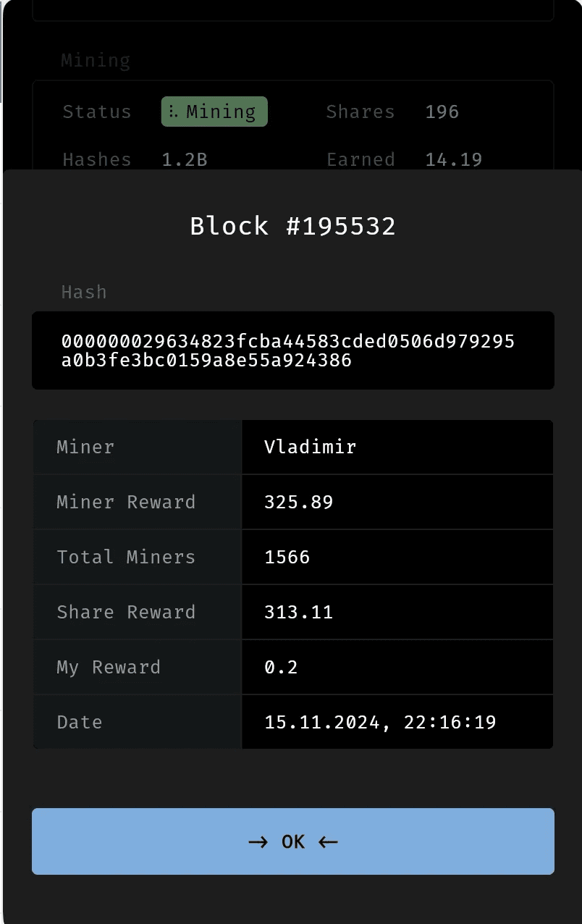Click the OK button
Viewport: 582px width, 924px height.
click(x=292, y=841)
